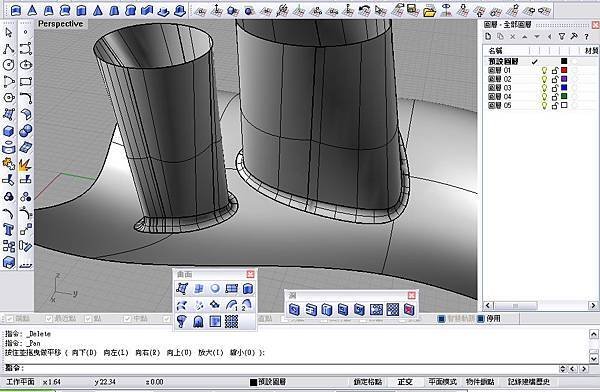Click the red delete-hole icon in 洞 toolbar
The height and width of the screenshot is (392, 600).
point(409,309)
